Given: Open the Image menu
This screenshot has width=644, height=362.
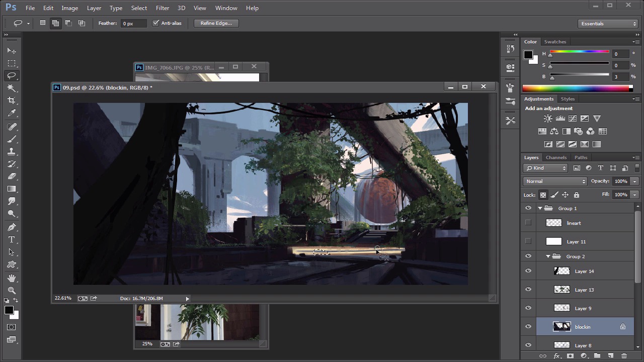Looking at the screenshot, I should tap(69, 8).
